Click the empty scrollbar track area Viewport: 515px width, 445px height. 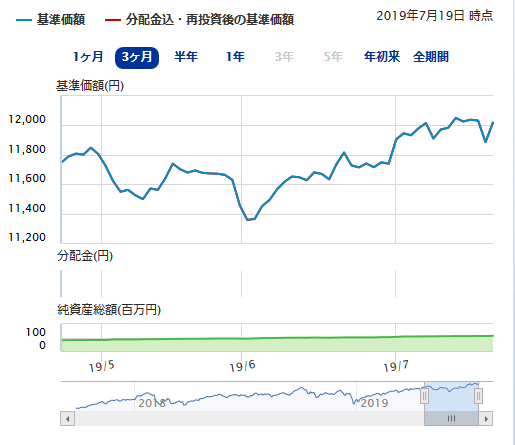click(x=249, y=419)
